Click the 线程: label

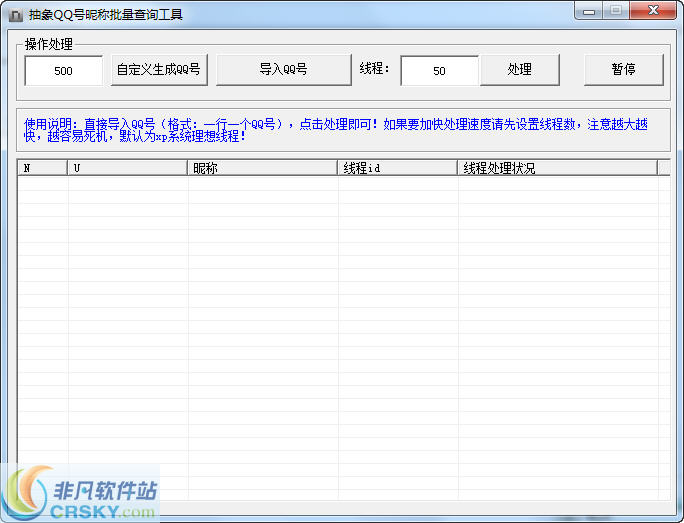click(x=374, y=68)
